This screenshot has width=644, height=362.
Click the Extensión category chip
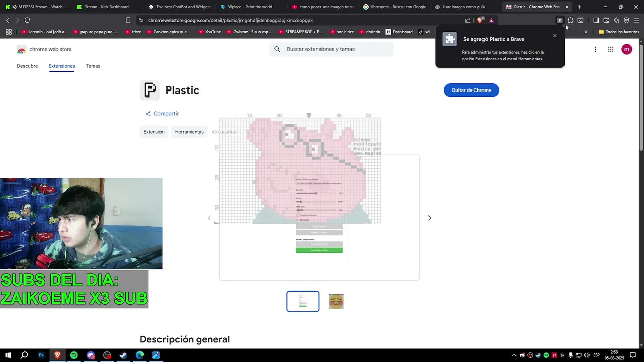(x=154, y=132)
